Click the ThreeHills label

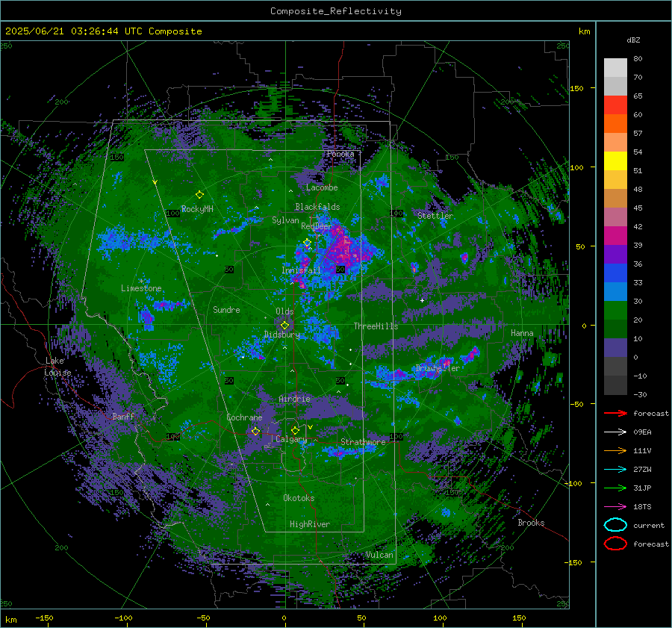coord(376,326)
